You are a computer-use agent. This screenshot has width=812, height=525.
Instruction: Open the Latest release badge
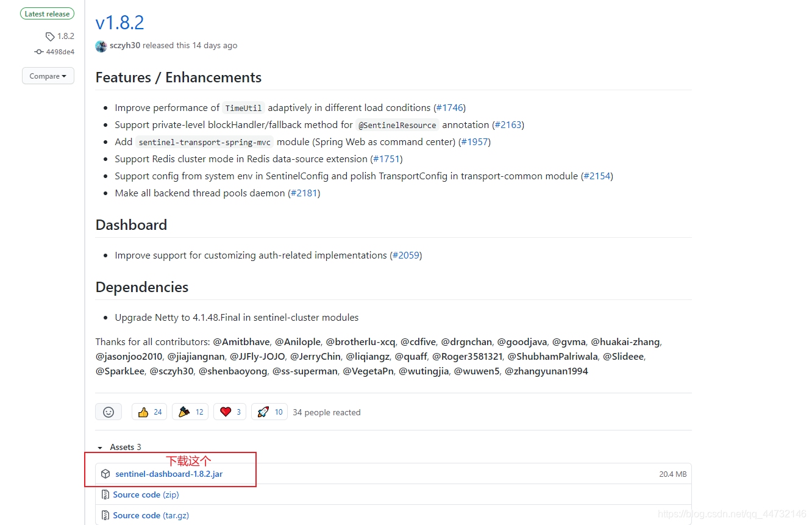coord(48,13)
